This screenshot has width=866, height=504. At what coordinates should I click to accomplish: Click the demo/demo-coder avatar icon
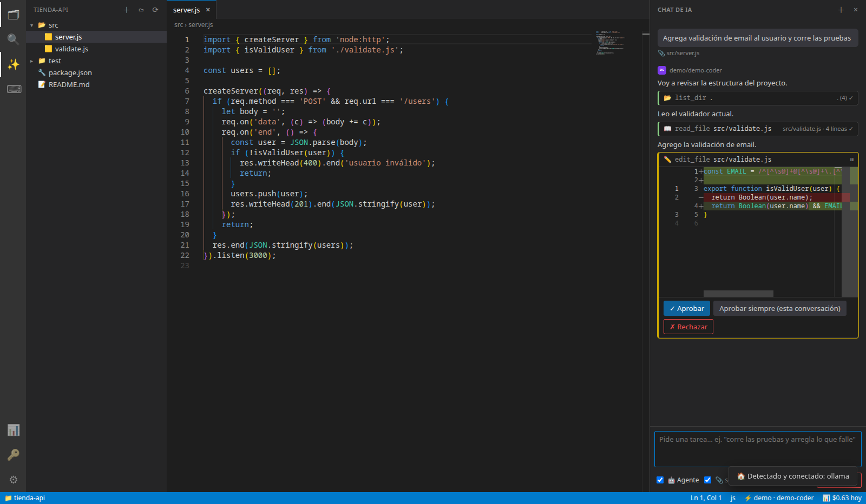point(661,70)
